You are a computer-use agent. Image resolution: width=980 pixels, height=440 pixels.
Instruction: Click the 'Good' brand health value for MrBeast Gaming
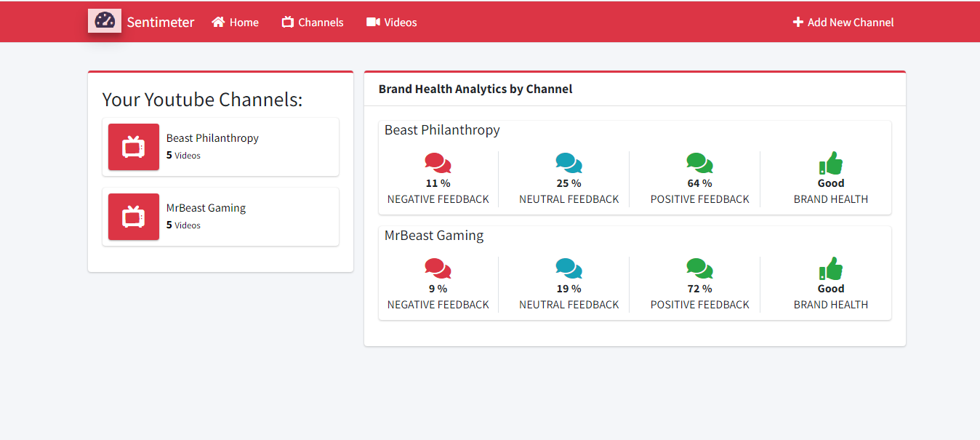[x=831, y=289]
